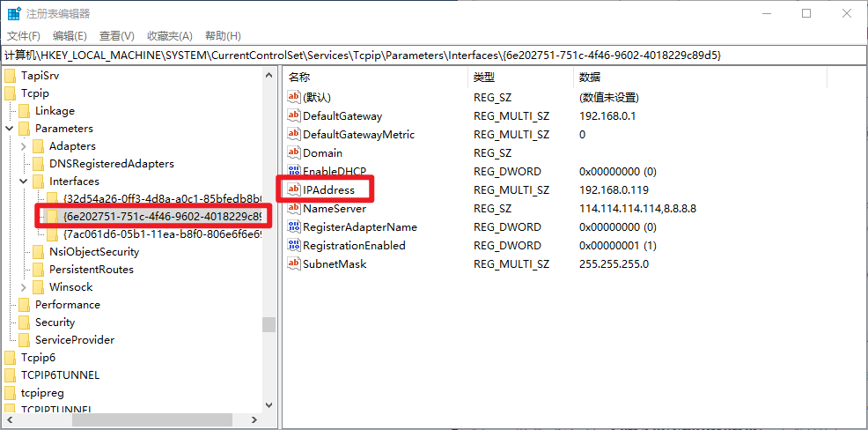Click the Interfaces folder icon

[x=38, y=182]
